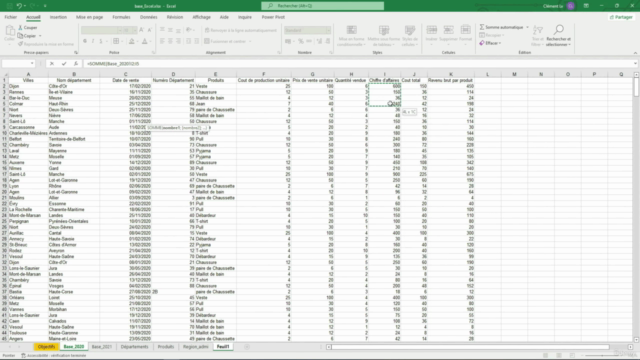
Task: Click the Rechercher et sélectionner magnifier icon
Action: tap(559, 30)
